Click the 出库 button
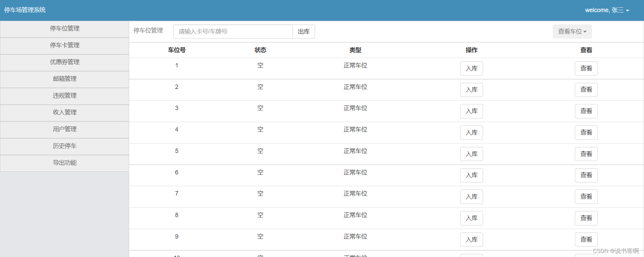644x257 pixels. point(304,32)
